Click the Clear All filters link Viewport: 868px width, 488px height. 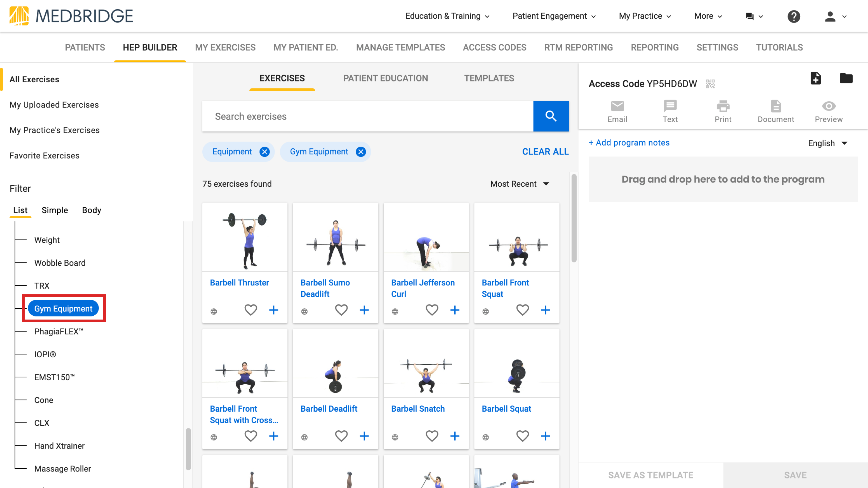[x=545, y=152]
